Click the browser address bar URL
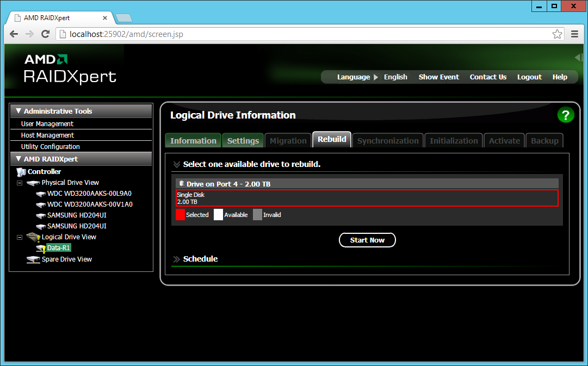 coord(126,34)
